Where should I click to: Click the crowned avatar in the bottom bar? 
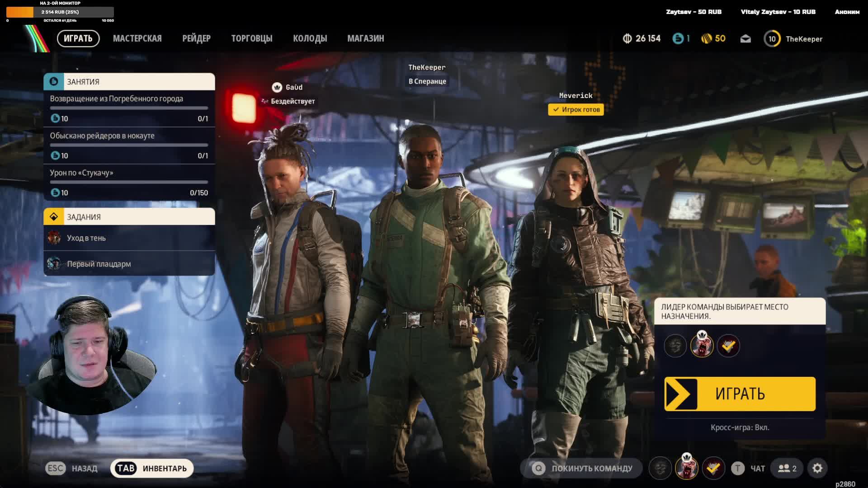click(x=687, y=467)
